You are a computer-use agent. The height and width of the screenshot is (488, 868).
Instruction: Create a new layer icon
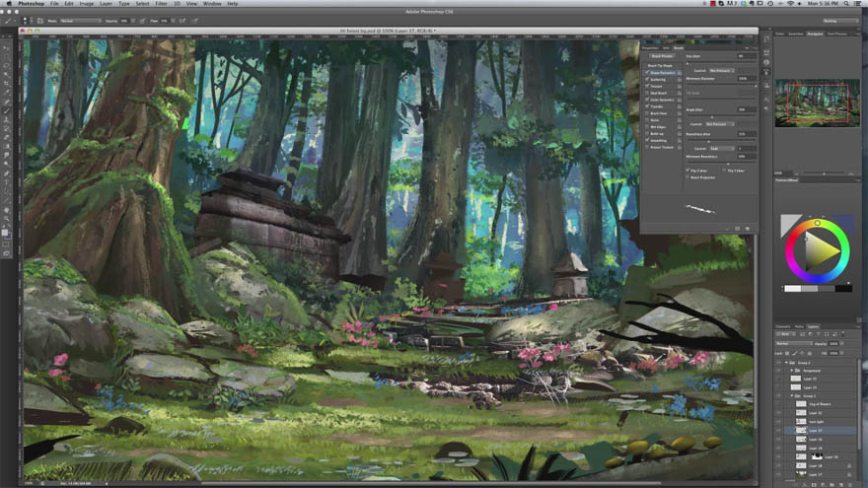click(840, 485)
